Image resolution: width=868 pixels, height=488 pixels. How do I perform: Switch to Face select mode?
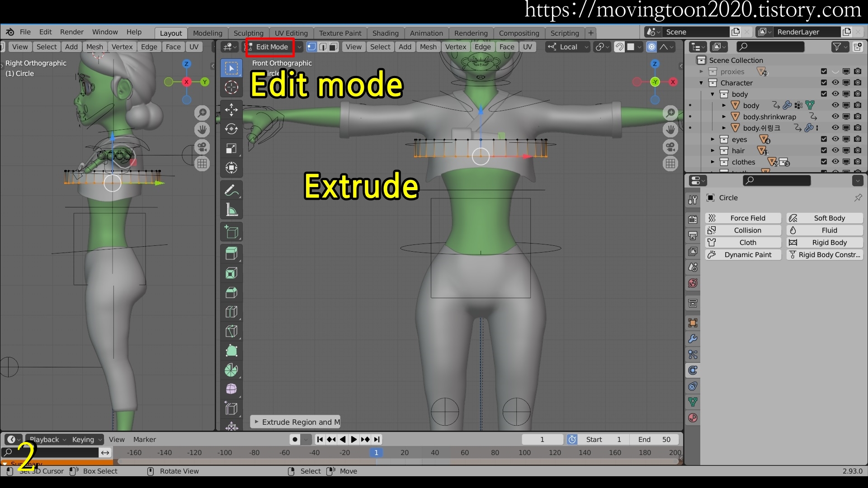point(334,47)
